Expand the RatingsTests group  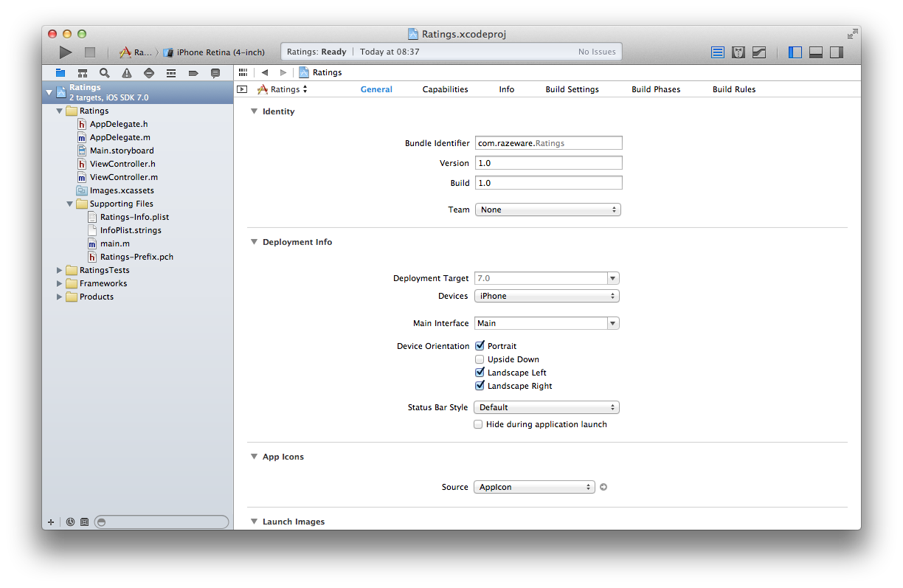(60, 270)
